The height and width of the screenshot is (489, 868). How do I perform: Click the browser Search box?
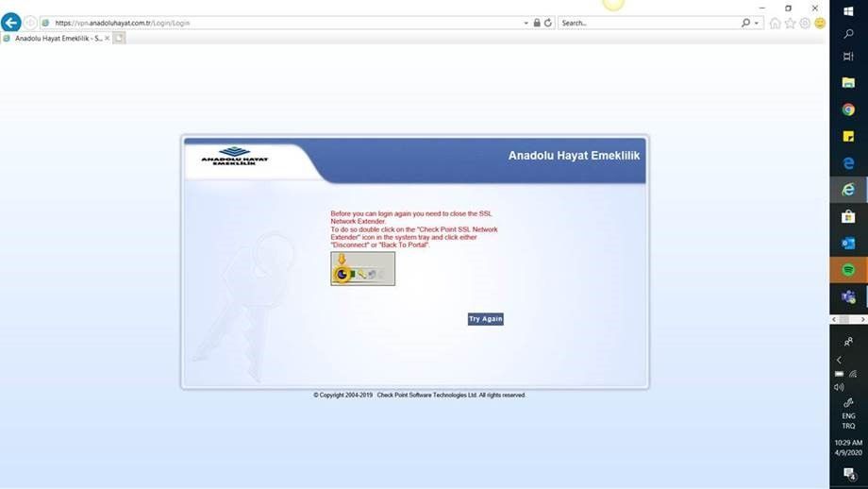[649, 23]
